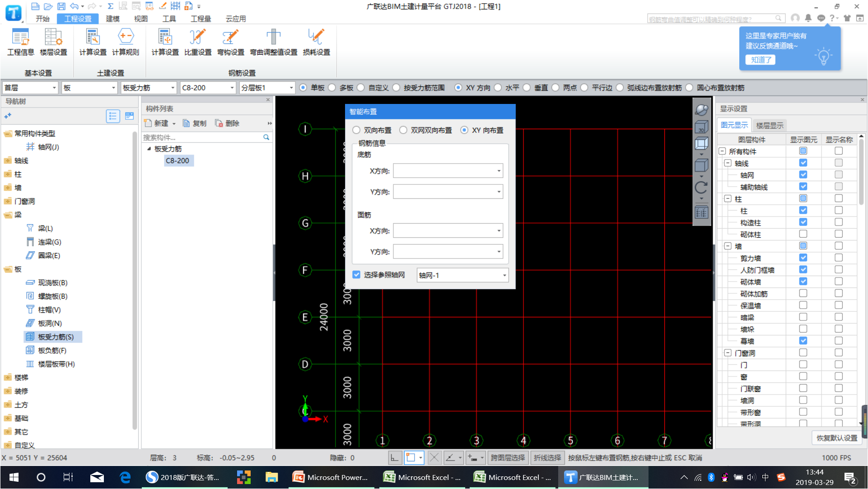Switch navigation tree to list view icon
Viewport: 868px width, 489px height.
[x=113, y=117]
